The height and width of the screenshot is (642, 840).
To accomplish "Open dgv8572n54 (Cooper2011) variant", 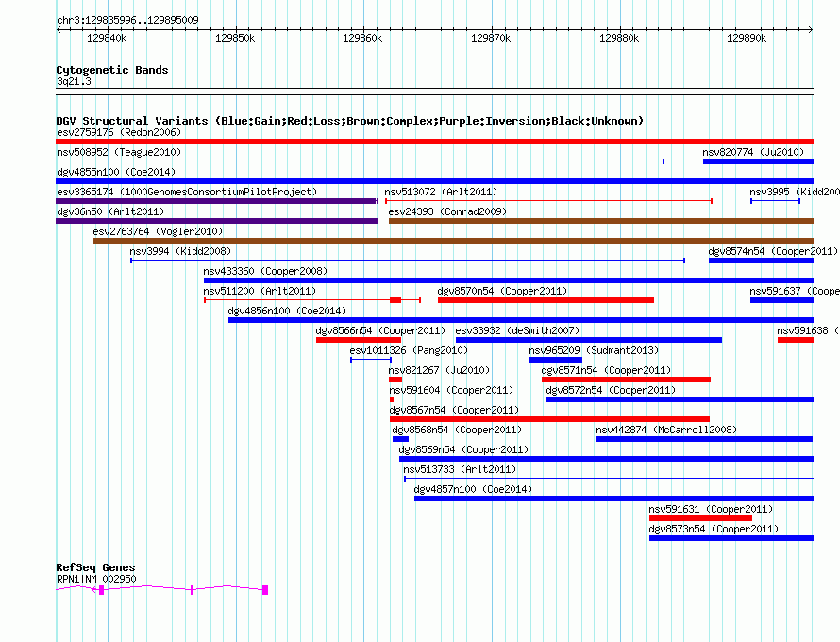I will click(611, 390).
